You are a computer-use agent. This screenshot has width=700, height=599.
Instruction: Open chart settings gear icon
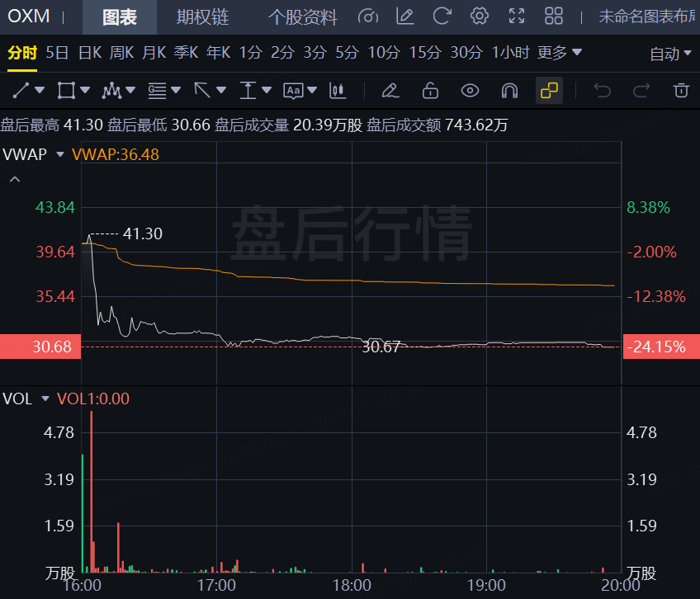coord(479,17)
